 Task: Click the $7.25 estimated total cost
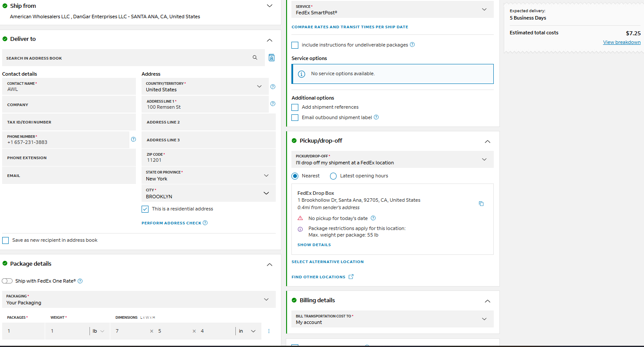(633, 33)
